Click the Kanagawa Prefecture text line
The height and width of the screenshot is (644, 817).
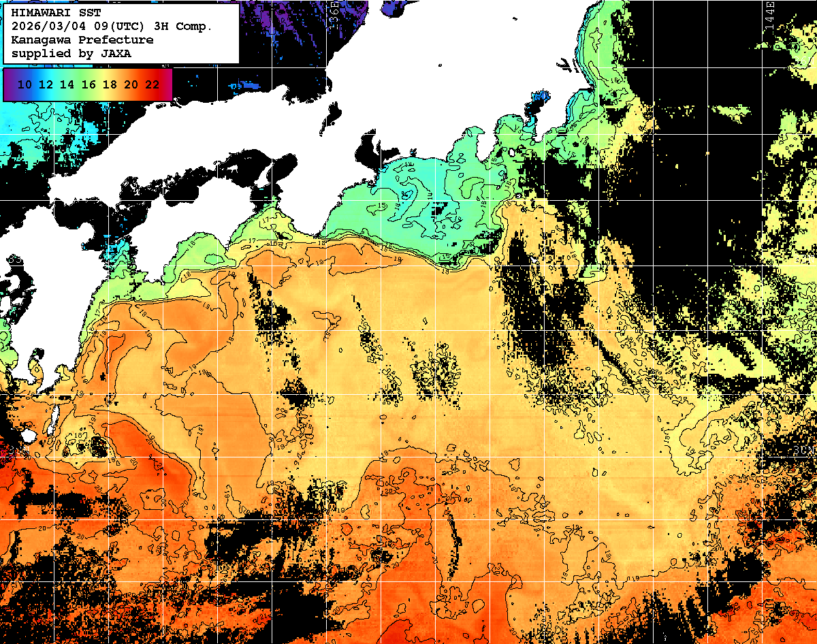82,40
